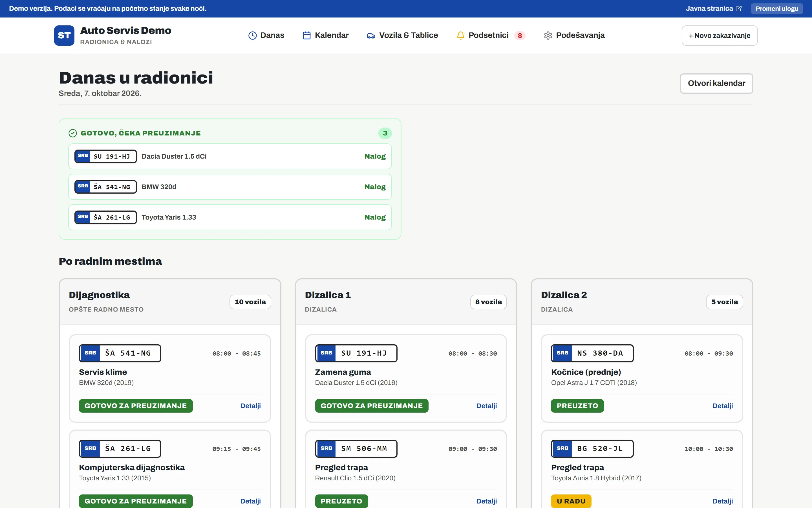The width and height of the screenshot is (812, 508).
Task: Click the ST logo icon
Action: [x=64, y=35]
